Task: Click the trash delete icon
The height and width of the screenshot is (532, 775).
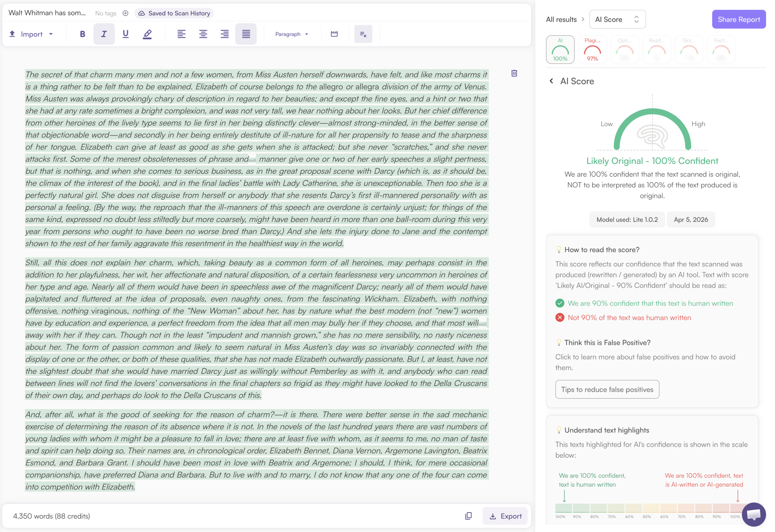Action: pyautogui.click(x=514, y=73)
